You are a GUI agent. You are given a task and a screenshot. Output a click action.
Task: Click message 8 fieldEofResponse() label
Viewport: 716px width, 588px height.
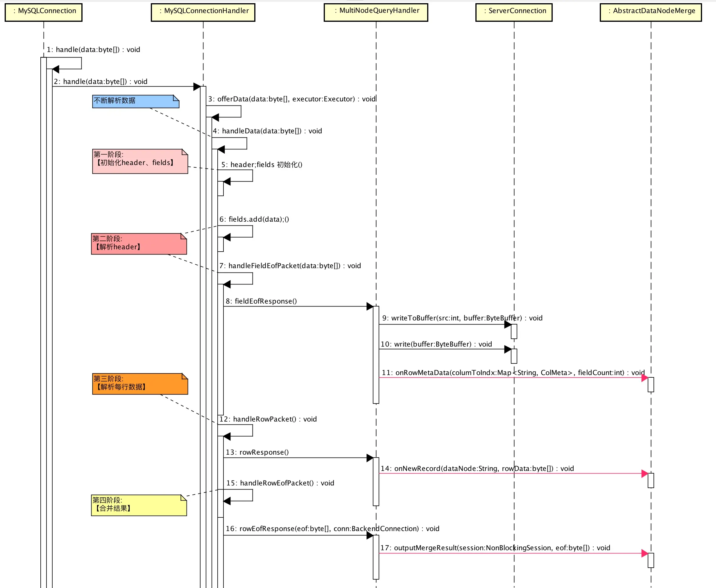[x=261, y=301]
